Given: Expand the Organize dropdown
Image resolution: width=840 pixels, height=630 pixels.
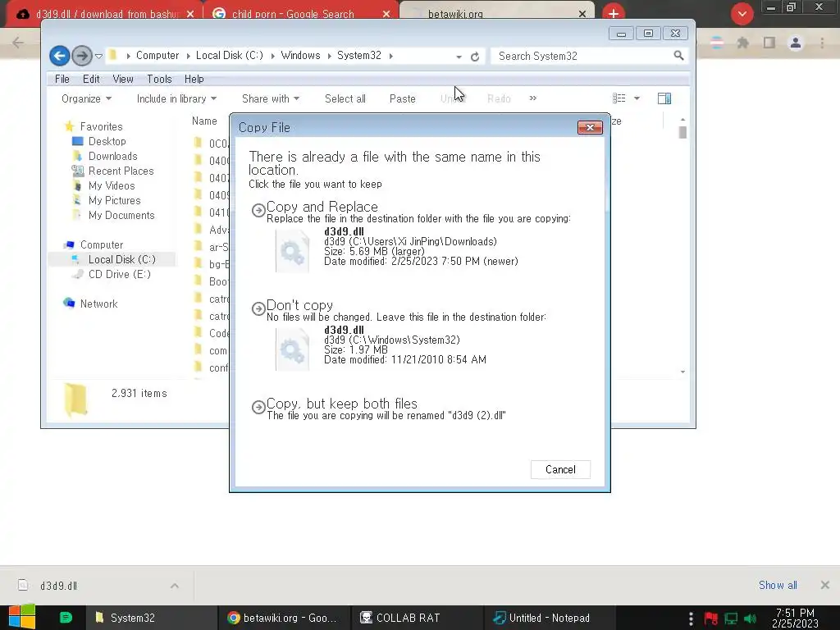Looking at the screenshot, I should pos(86,98).
